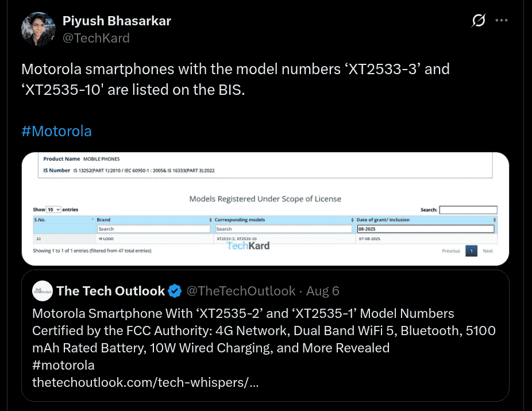
Task: Click the verified badge next to The Tech Outlook
Action: [x=175, y=291]
